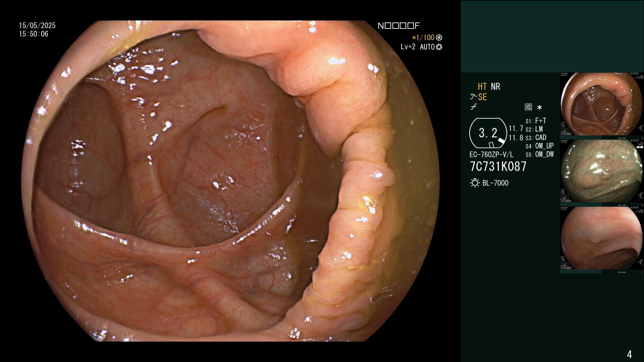This screenshot has height=362, width=644.
Task: Click the S5: OM_DW switch assignment
Action: pyautogui.click(x=540, y=155)
